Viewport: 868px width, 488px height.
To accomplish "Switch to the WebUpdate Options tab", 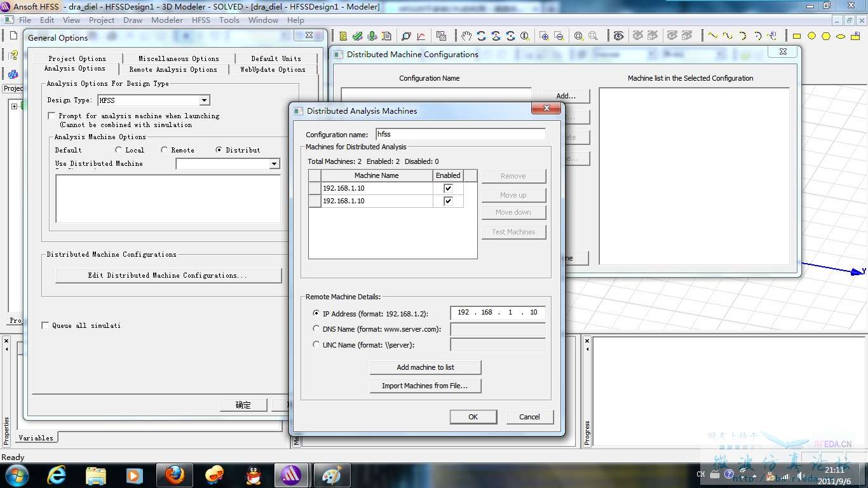I will tap(273, 69).
